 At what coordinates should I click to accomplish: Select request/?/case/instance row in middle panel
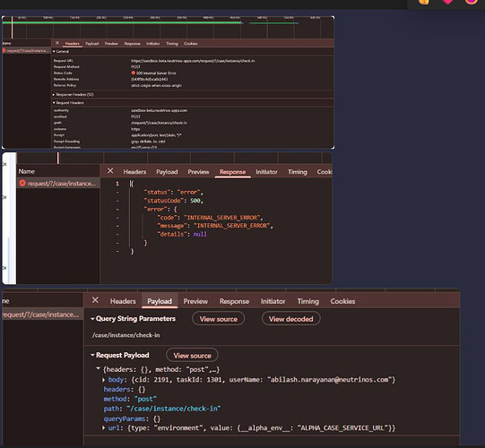pos(58,184)
